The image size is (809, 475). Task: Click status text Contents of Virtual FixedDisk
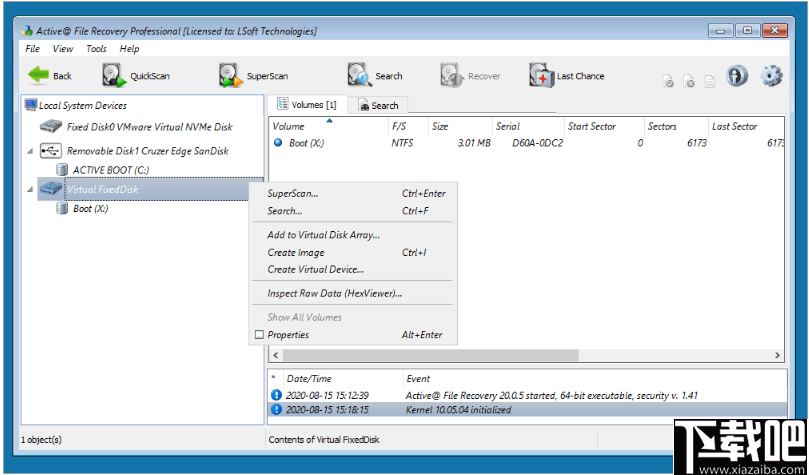click(324, 440)
